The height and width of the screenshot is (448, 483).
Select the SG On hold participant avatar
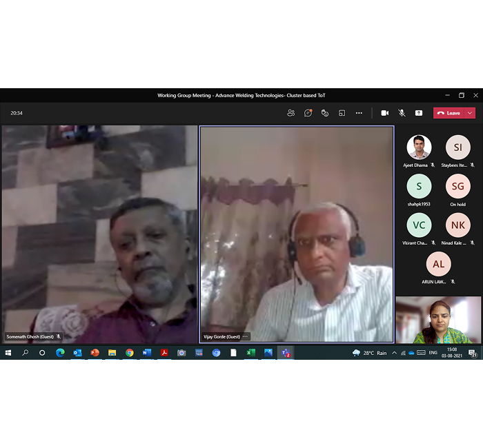(457, 186)
